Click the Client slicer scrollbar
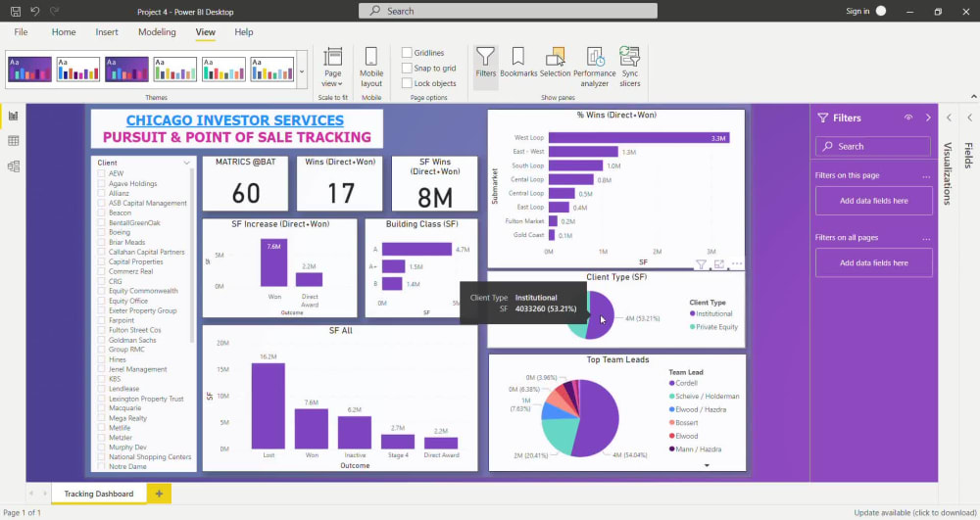 pyautogui.click(x=192, y=256)
